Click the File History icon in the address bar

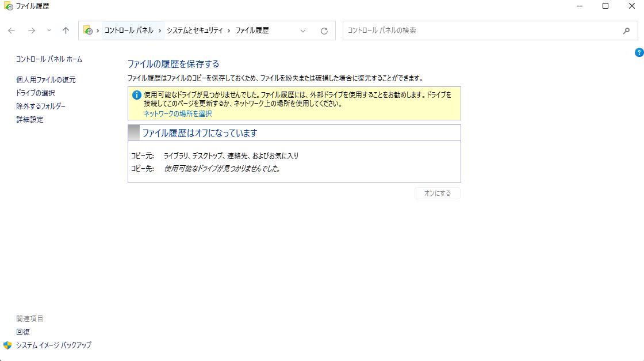(89, 30)
